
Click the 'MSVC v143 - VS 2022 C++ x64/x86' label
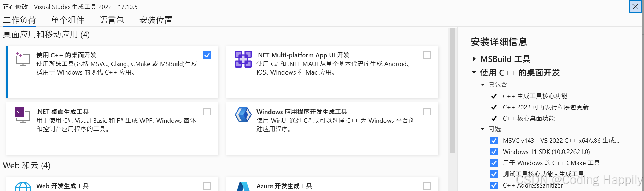tap(561, 141)
